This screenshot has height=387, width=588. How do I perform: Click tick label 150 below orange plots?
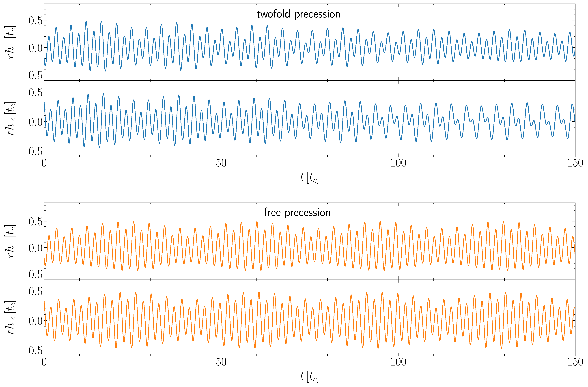(575, 362)
